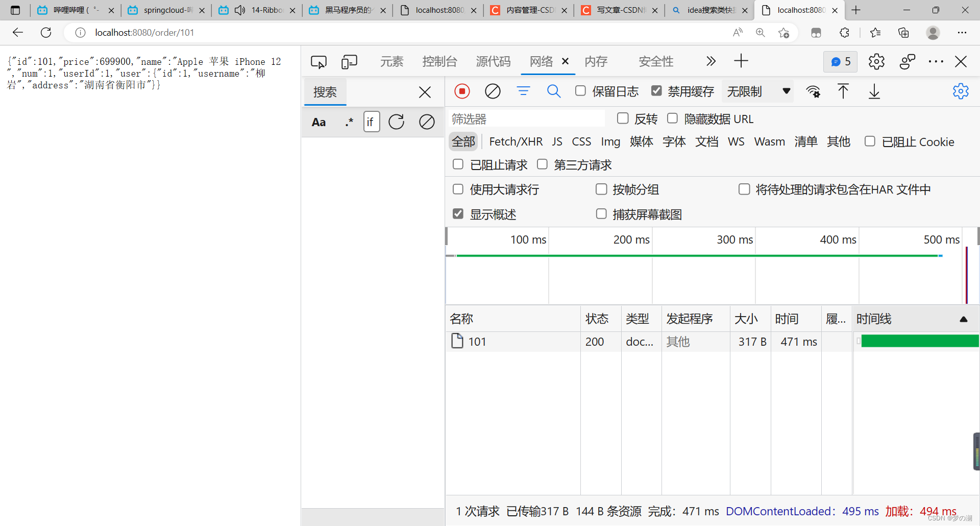980x526 pixels.
Task: Click the DevTools feedback people icon
Action: pyautogui.click(x=907, y=62)
